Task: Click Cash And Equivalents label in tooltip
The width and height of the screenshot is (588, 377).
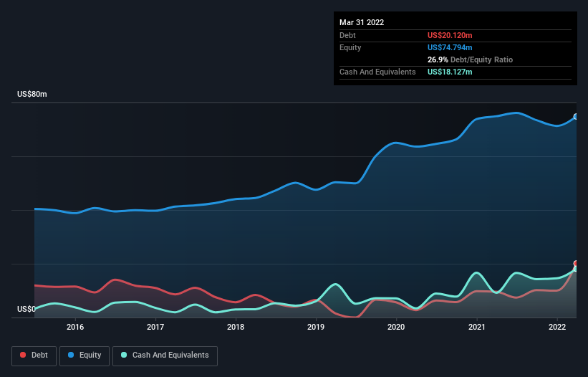Action: (377, 72)
